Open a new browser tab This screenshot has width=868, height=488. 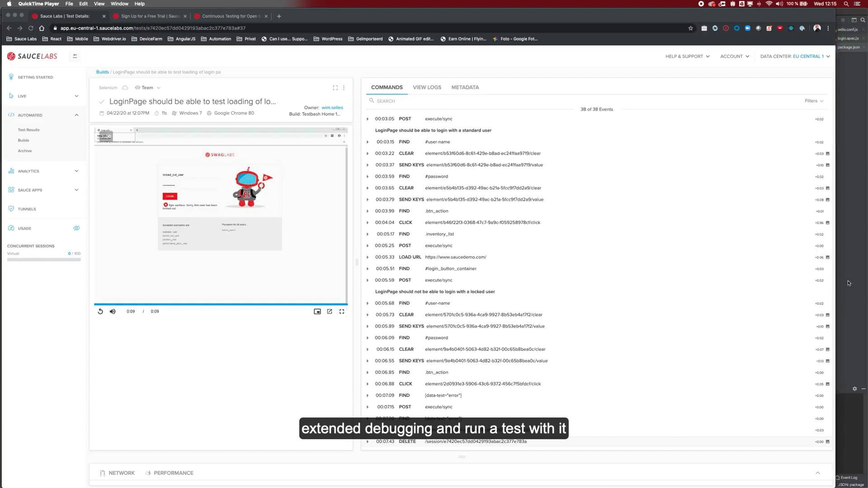pos(279,16)
